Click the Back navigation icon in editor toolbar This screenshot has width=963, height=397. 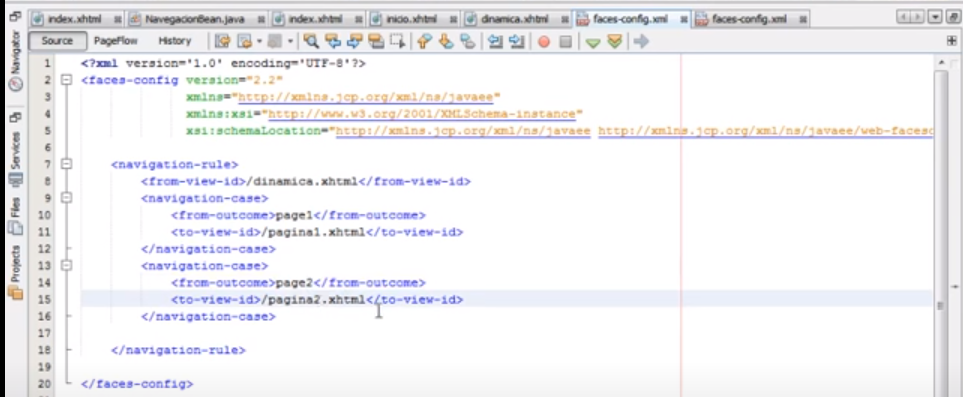coord(244,41)
